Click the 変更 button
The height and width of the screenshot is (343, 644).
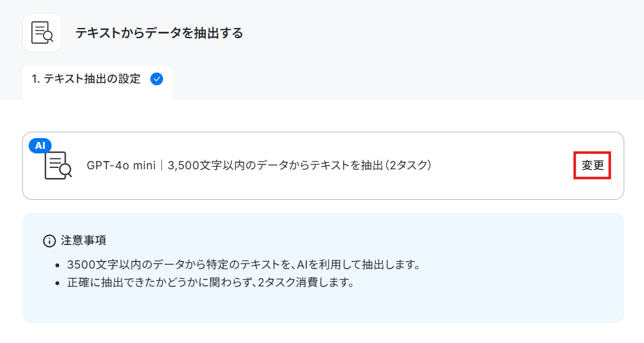592,165
